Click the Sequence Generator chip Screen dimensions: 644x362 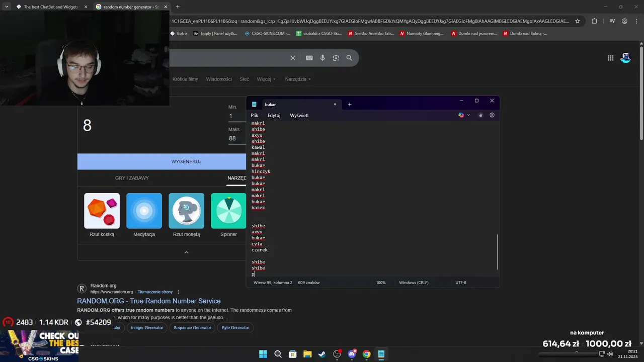point(192,328)
